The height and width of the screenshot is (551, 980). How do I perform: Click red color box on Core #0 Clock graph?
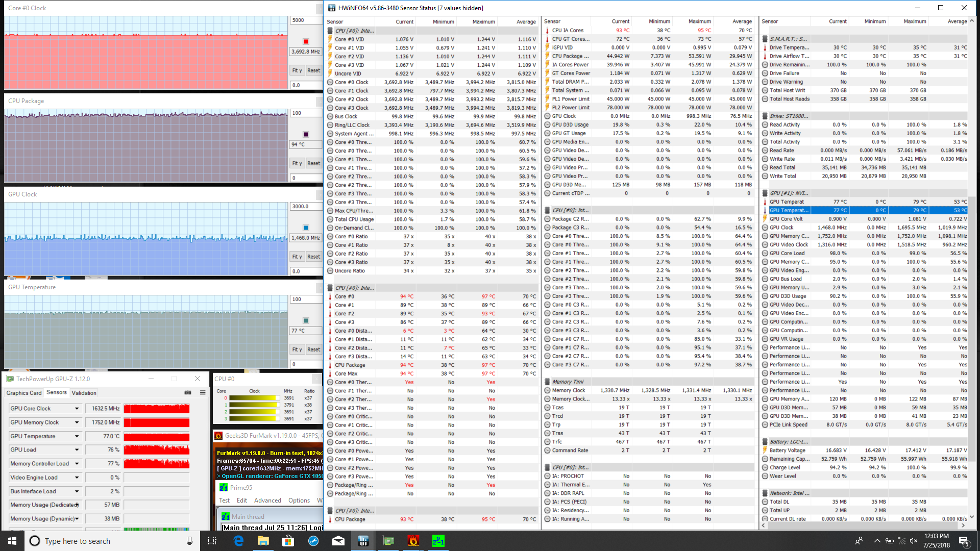click(x=306, y=41)
